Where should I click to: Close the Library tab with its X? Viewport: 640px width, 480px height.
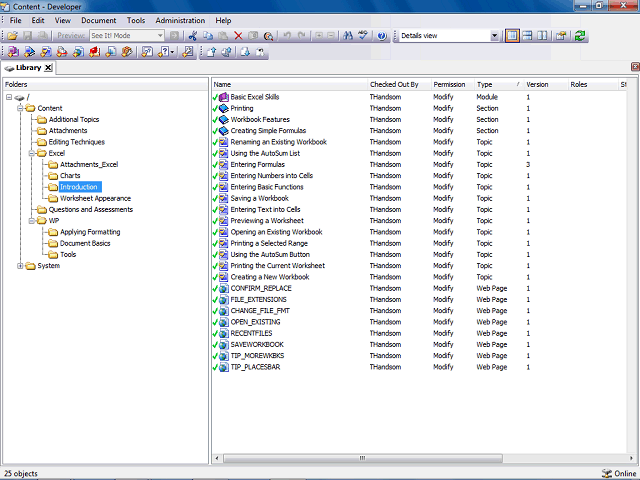click(48, 68)
